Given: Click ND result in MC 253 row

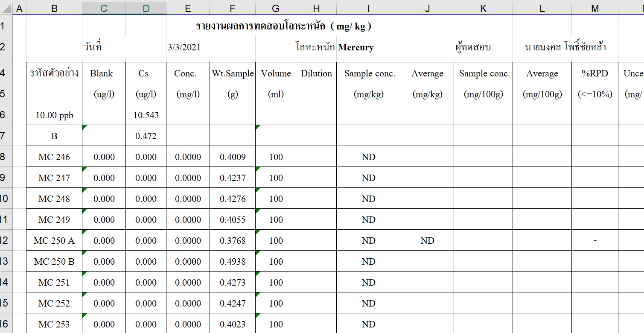Looking at the screenshot, I should (369, 324).
